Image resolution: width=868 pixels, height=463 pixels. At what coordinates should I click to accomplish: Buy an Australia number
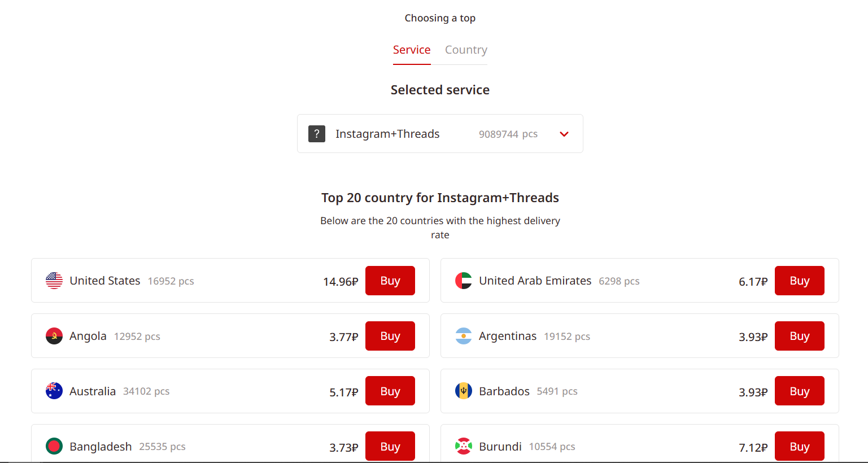click(x=390, y=391)
